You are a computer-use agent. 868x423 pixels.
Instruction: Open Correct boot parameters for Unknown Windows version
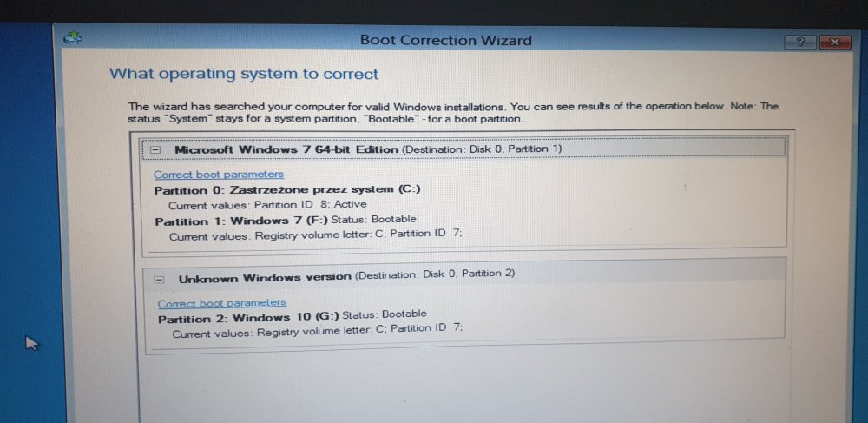click(221, 303)
